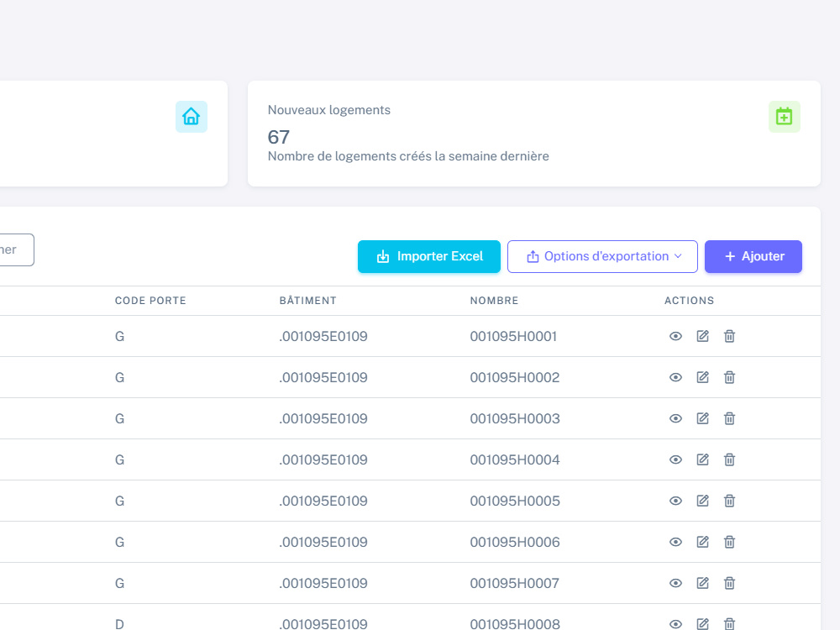Screen dimensions: 840x630
Task: Click the Nouveaux logements card title
Action: tap(329, 110)
